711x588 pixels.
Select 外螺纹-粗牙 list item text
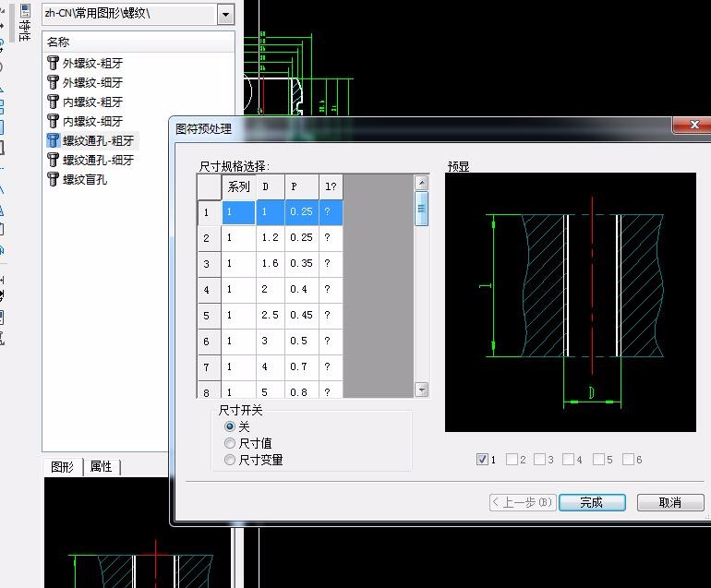tap(93, 64)
